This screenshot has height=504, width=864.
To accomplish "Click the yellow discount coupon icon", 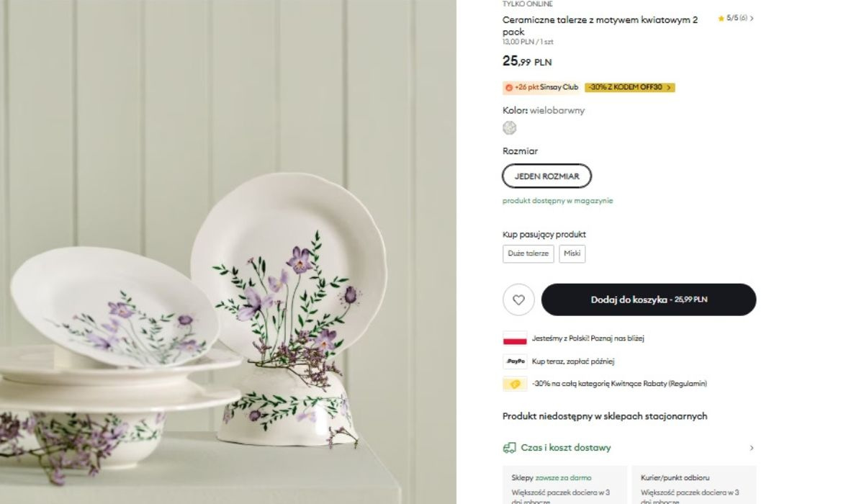I will tap(515, 384).
